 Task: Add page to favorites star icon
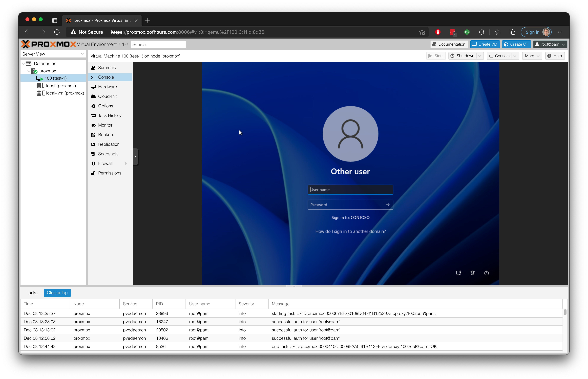point(422,32)
